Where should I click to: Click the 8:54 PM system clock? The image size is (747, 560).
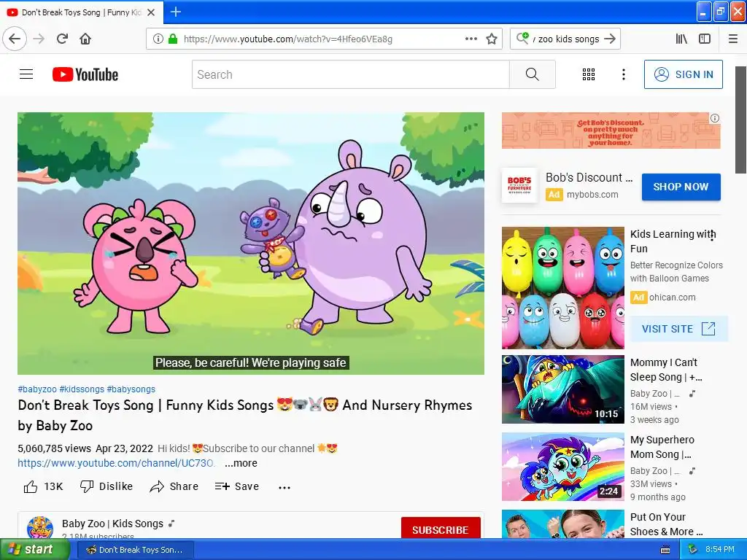(x=719, y=549)
